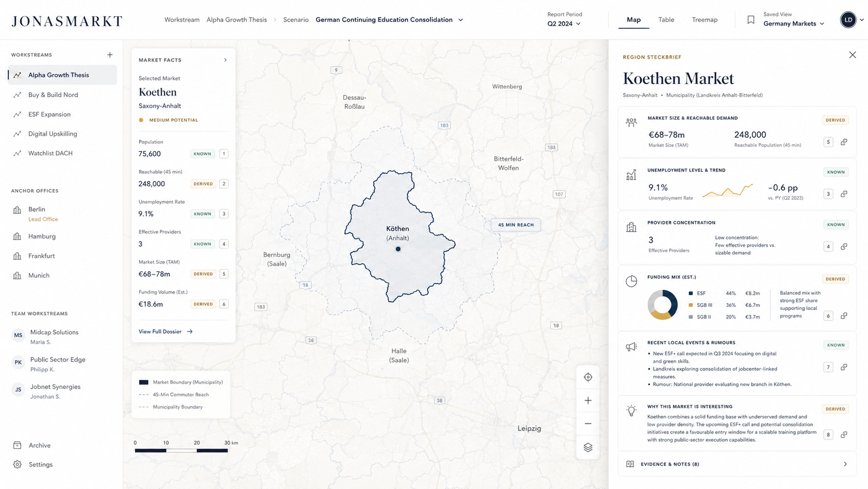
Task: Click evidence reference 3 beside Unemployment Rate
Action: [x=224, y=214]
